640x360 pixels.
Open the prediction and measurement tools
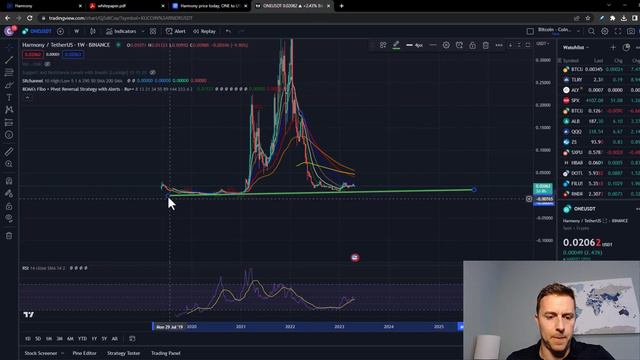coord(9,122)
